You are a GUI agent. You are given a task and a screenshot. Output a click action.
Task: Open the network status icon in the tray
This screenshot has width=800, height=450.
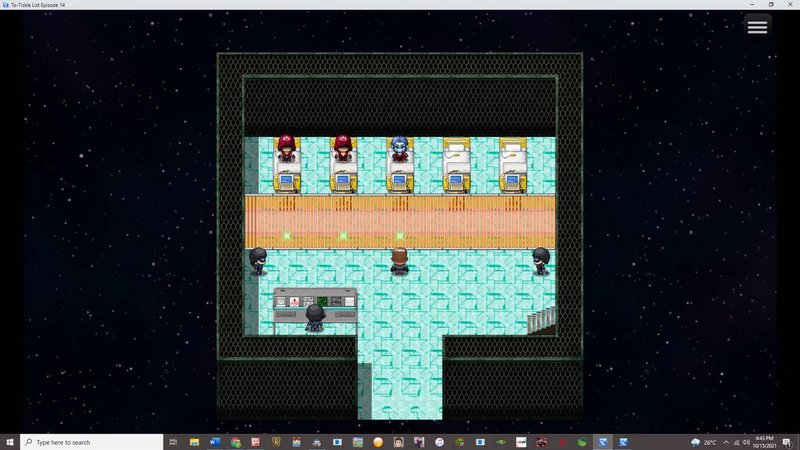point(736,442)
